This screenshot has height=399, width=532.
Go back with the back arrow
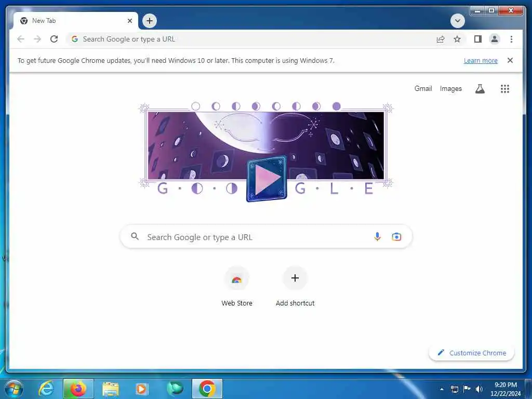point(21,39)
